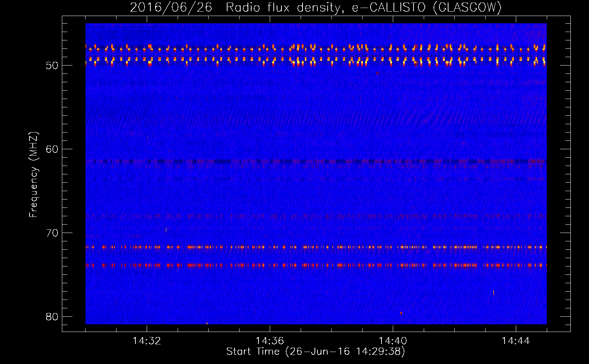Image resolution: width=589 pixels, height=364 pixels.
Task: Click the time tick label '14:32'
Action: [147, 341]
